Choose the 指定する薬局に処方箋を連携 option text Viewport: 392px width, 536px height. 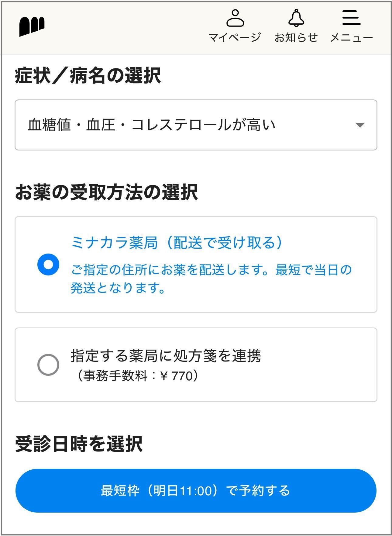[x=166, y=356]
